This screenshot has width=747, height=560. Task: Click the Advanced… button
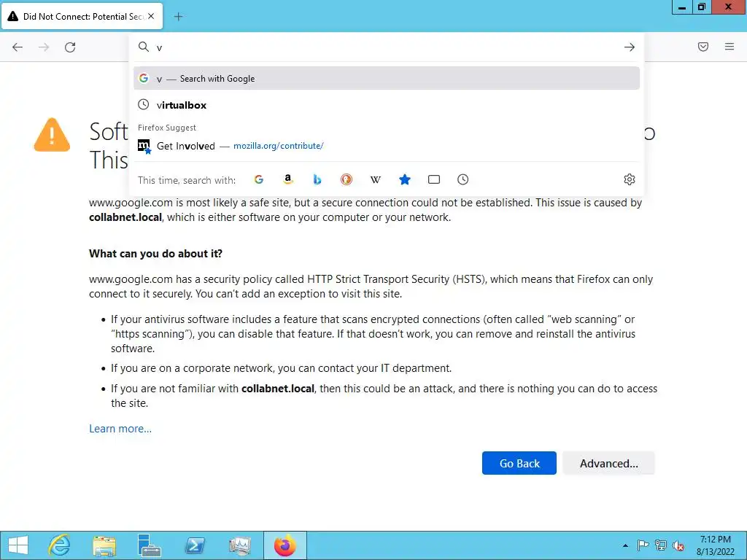608,463
